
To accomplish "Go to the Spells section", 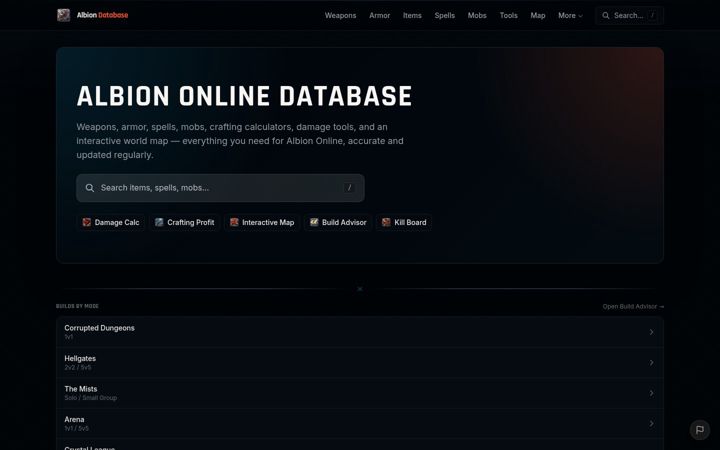I will (x=444, y=16).
